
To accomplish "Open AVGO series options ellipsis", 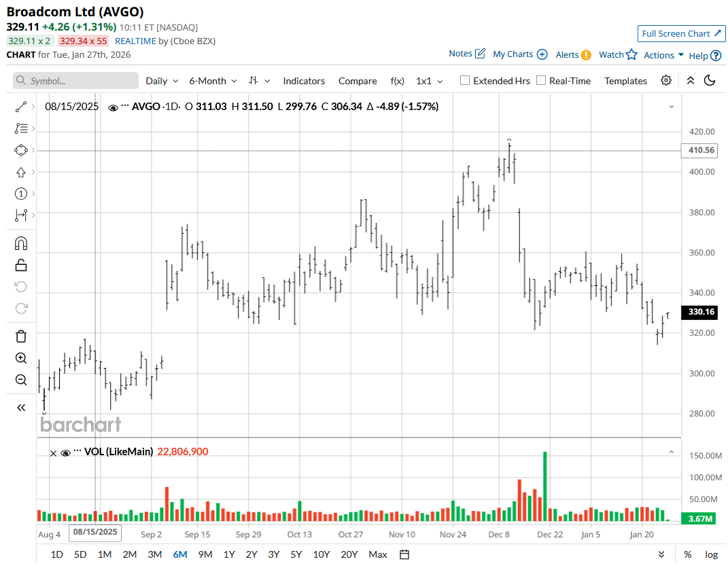I will click(x=124, y=105).
